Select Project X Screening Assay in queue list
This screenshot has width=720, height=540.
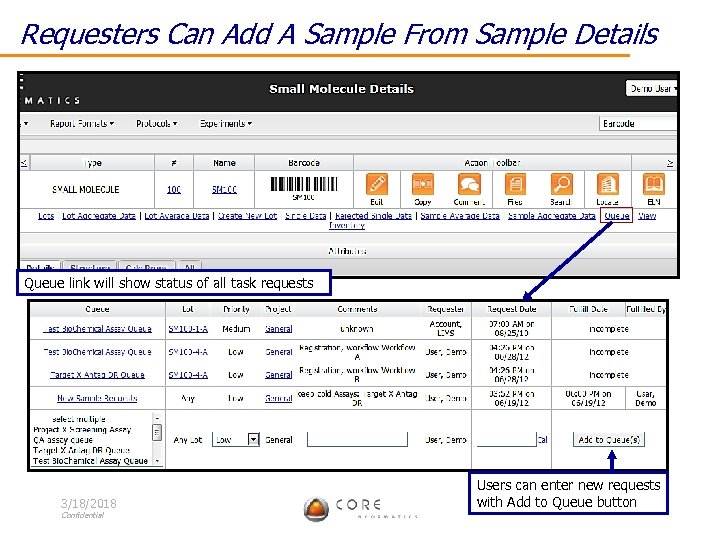click(82, 430)
